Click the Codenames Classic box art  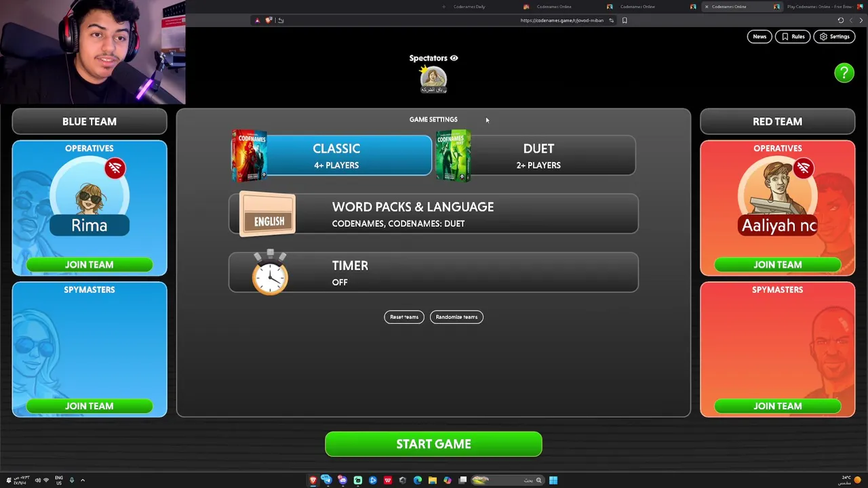pos(249,155)
